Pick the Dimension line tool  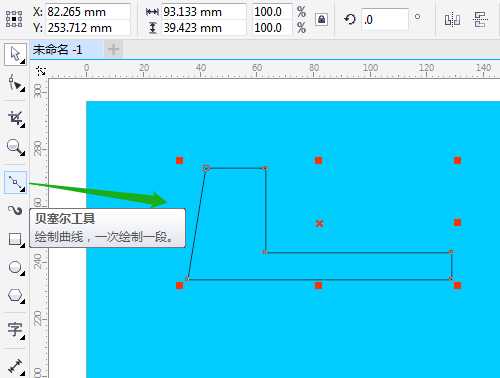(15, 366)
